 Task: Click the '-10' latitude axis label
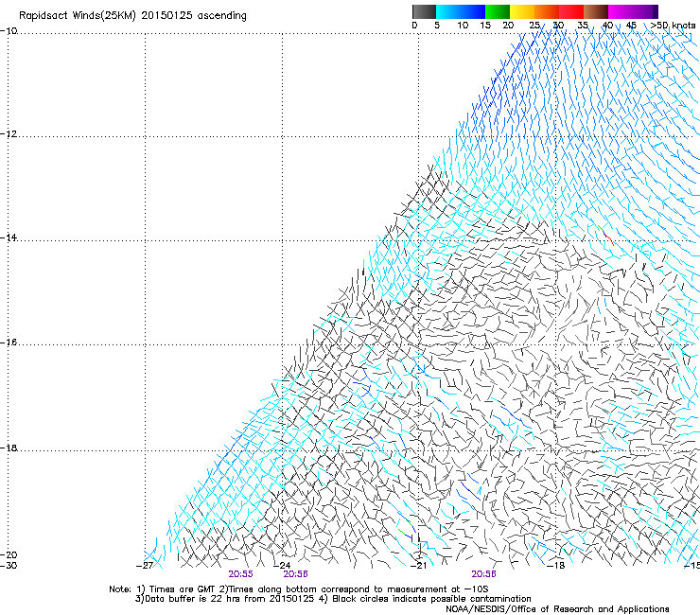tap(9, 31)
